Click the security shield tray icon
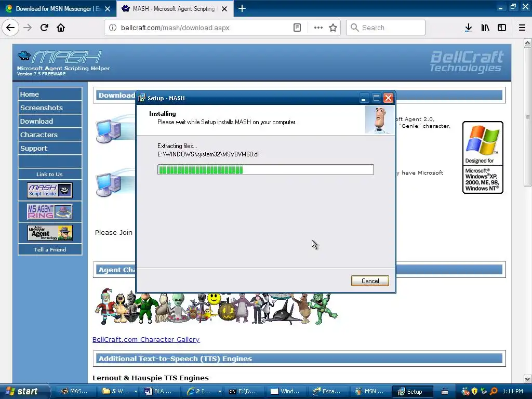 pyautogui.click(x=474, y=391)
